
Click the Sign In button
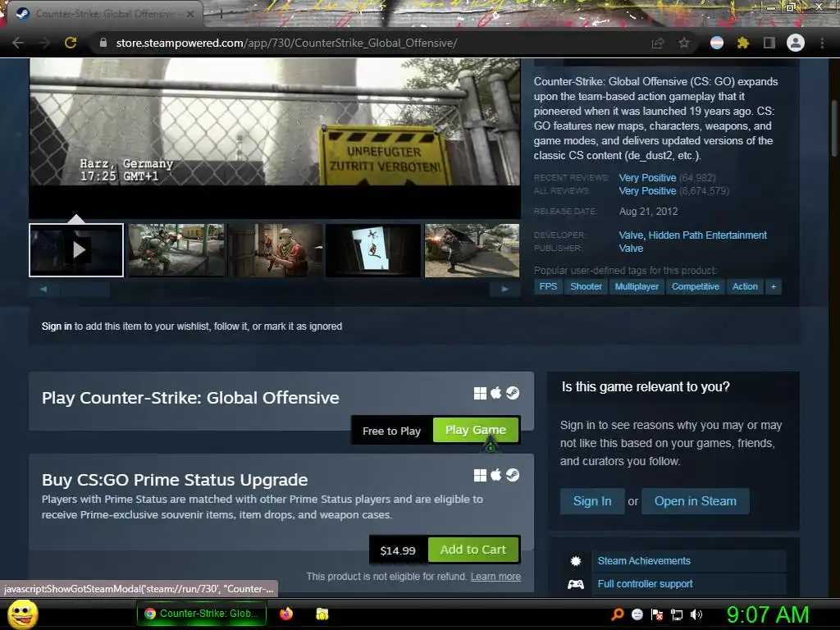(592, 501)
